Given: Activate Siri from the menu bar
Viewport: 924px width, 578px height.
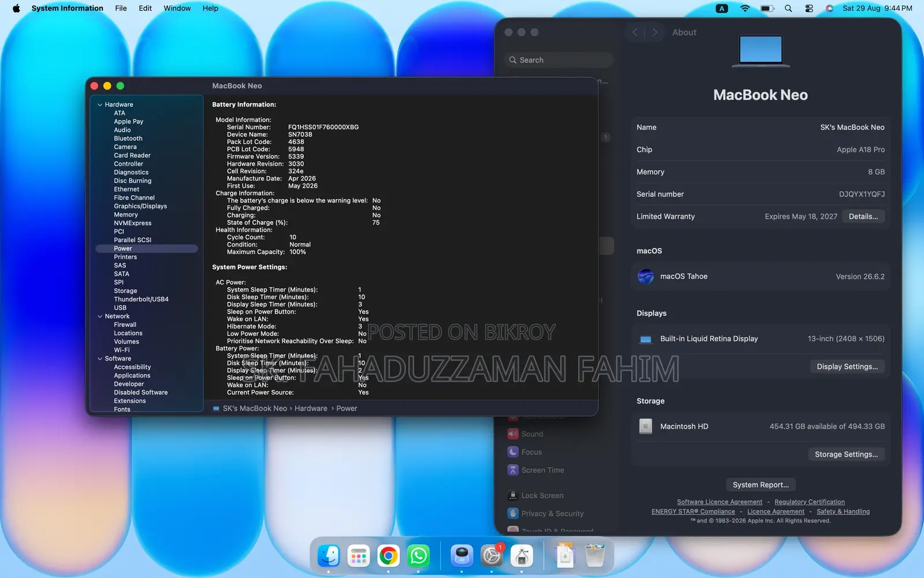Looking at the screenshot, I should coord(829,8).
